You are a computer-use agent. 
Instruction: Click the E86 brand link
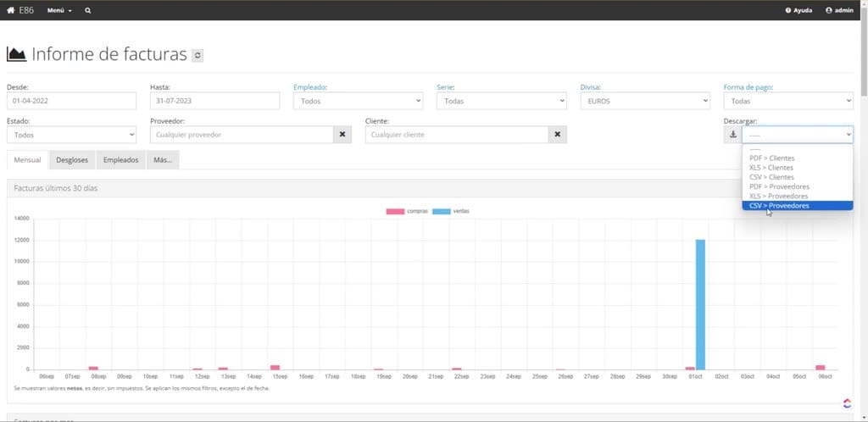[x=26, y=10]
